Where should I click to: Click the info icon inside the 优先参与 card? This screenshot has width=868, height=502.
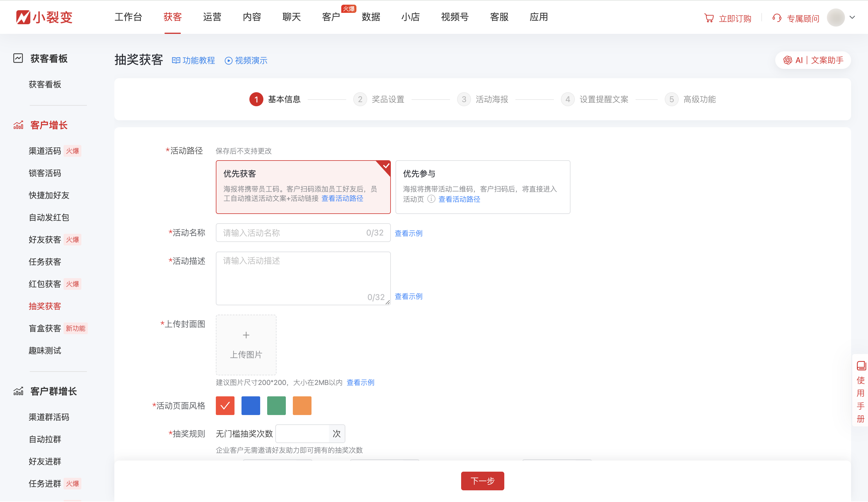pyautogui.click(x=431, y=199)
